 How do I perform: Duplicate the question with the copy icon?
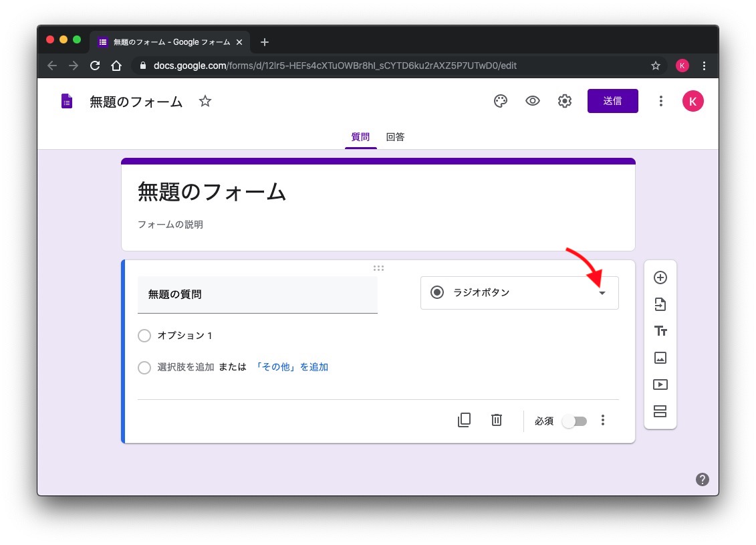click(464, 420)
